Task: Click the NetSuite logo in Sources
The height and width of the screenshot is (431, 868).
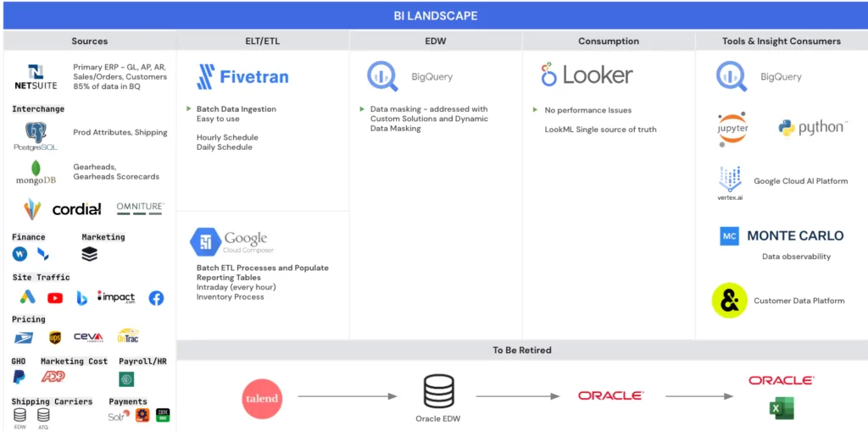Action: [x=36, y=77]
